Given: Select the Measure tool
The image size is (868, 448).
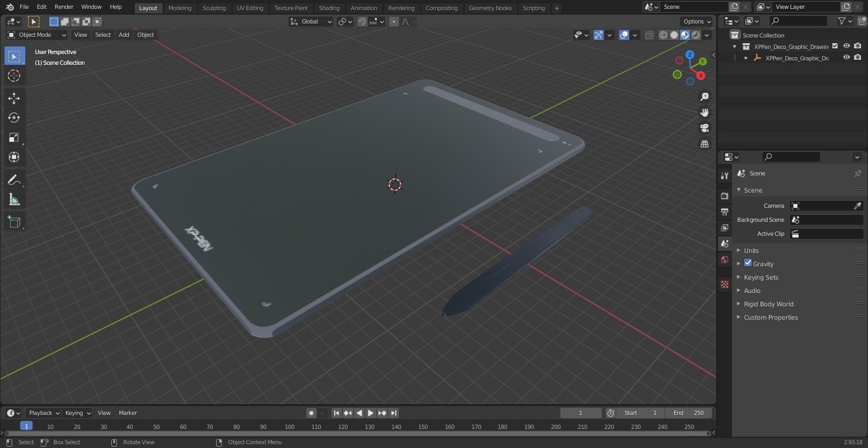Looking at the screenshot, I should pyautogui.click(x=14, y=200).
